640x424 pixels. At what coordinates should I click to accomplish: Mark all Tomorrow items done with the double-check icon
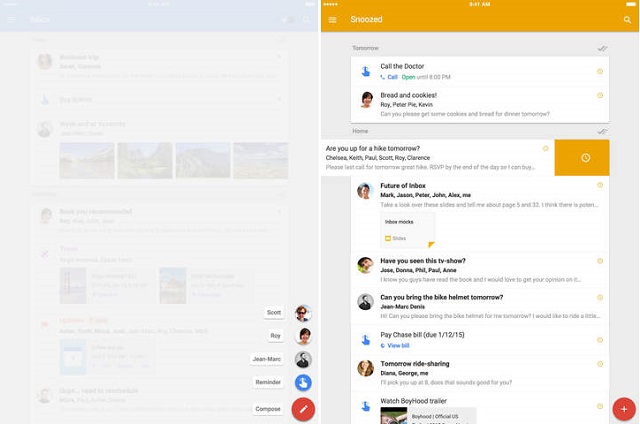click(602, 49)
